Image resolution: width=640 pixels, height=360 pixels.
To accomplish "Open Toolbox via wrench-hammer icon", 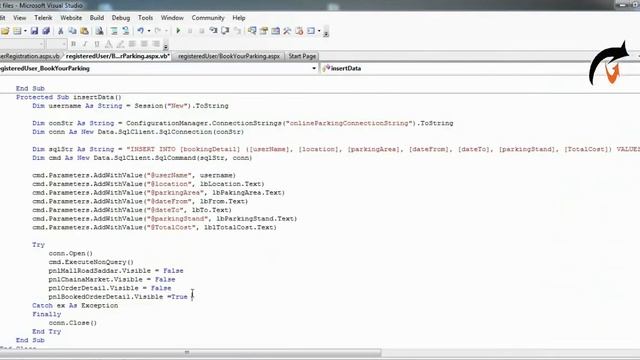I will click(287, 31).
